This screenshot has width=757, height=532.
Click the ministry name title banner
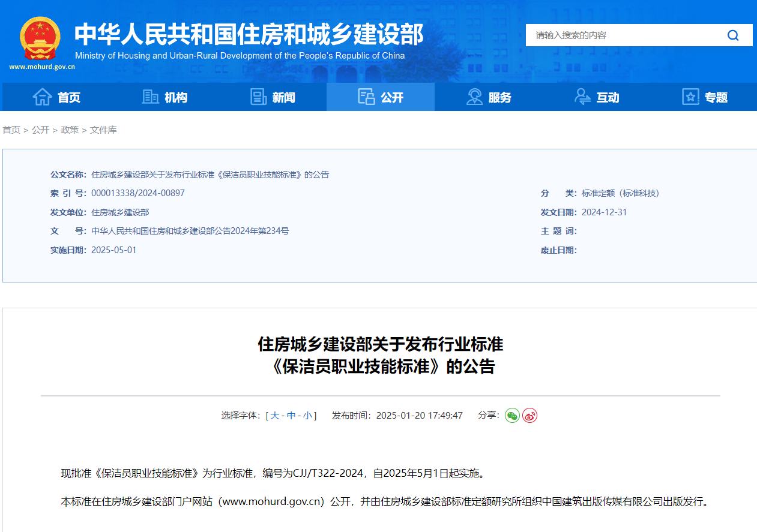point(249,35)
